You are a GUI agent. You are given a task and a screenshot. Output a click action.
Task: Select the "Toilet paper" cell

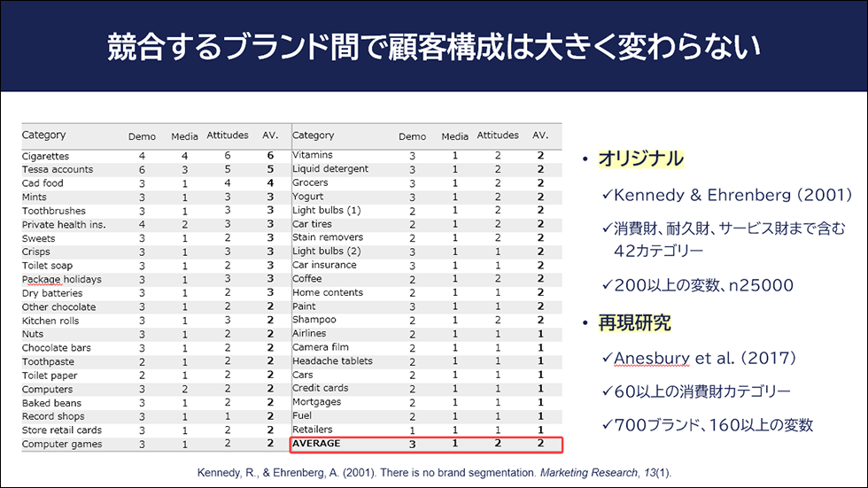(x=50, y=376)
